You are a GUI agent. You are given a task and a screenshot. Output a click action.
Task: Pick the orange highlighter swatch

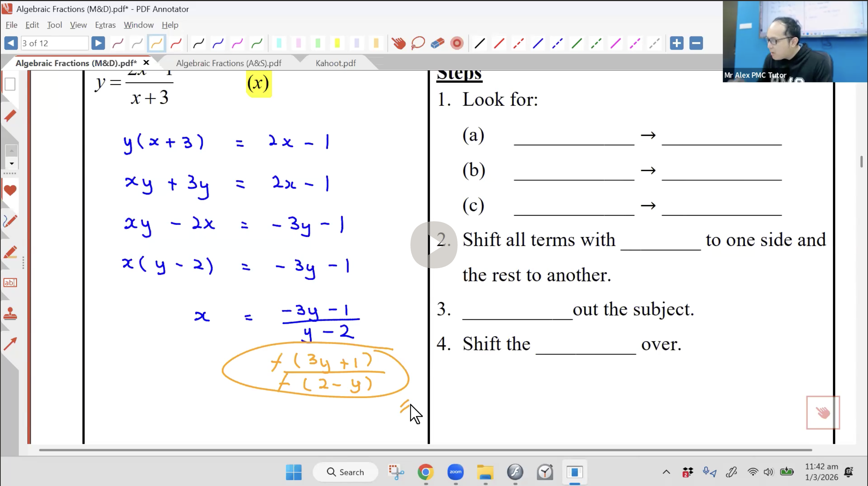click(x=376, y=43)
